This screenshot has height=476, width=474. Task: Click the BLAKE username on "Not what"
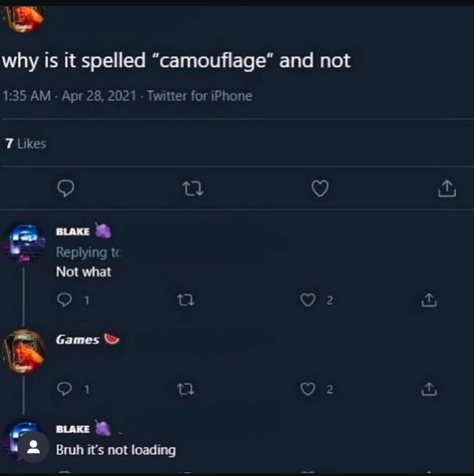pos(73,232)
